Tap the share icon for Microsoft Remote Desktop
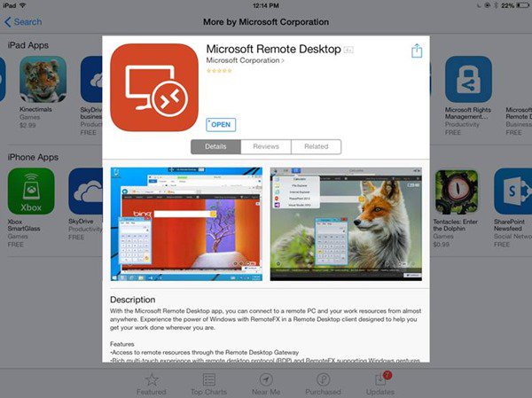 coord(417,51)
